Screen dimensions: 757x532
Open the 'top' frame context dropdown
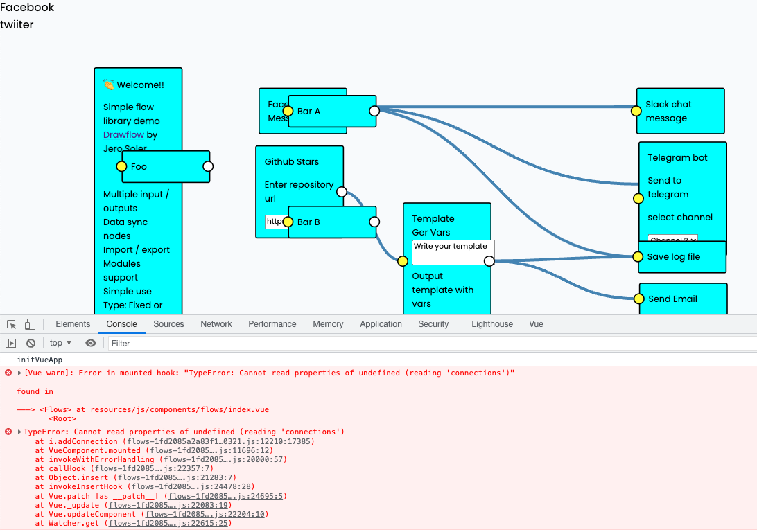(x=59, y=342)
